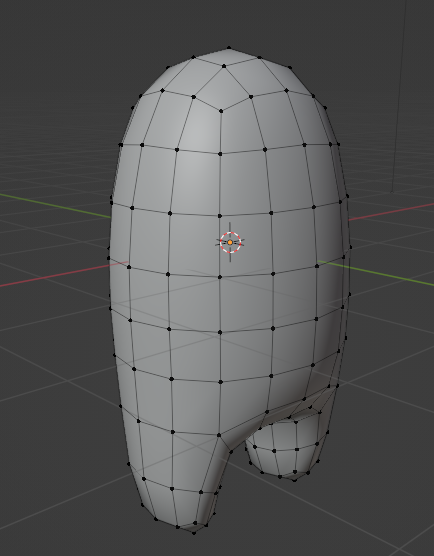This screenshot has width=434, height=556.
Task: Select the center-line vertex directly above the 3D cursor
Action: (219, 216)
